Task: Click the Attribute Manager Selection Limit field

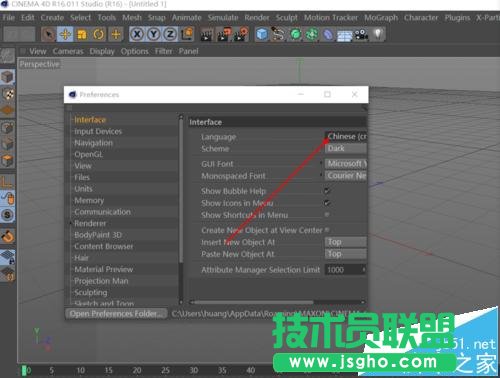Action: (346, 270)
